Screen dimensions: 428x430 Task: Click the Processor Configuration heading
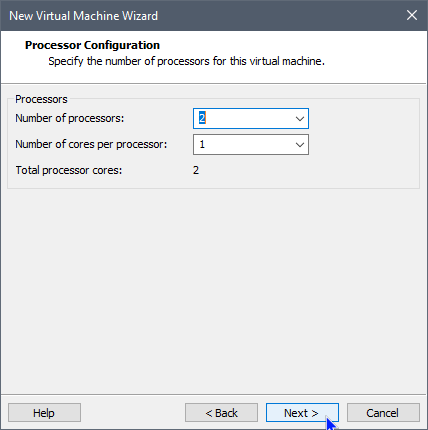click(x=92, y=45)
